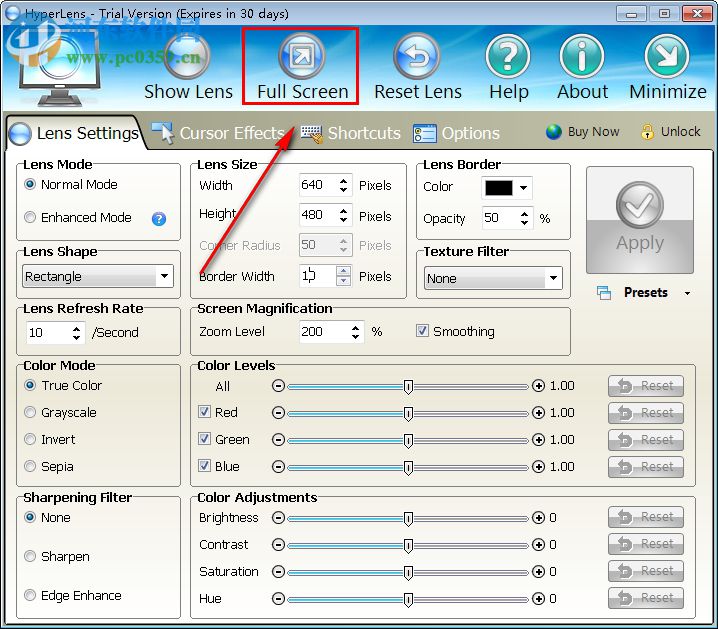Click the Saturation slider handle
Viewport: 718px width, 629px height.
pyautogui.click(x=408, y=573)
